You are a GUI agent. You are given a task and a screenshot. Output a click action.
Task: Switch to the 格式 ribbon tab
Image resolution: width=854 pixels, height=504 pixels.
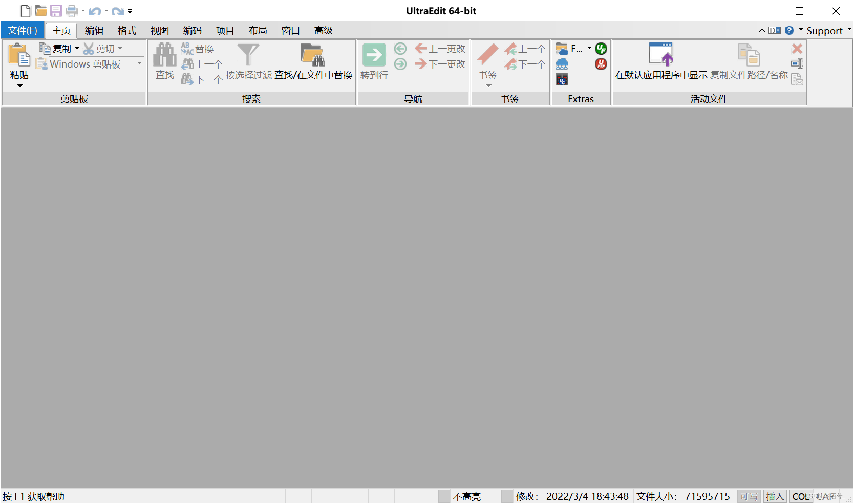point(127,30)
